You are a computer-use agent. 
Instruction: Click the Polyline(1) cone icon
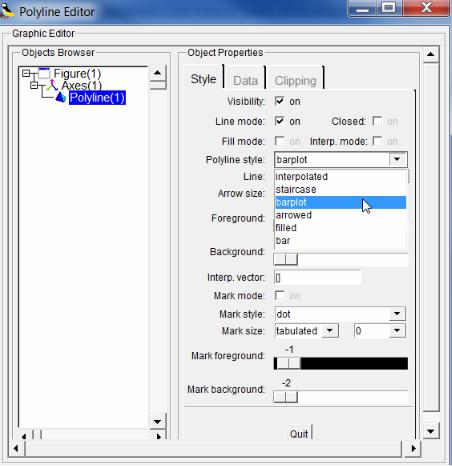click(61, 97)
